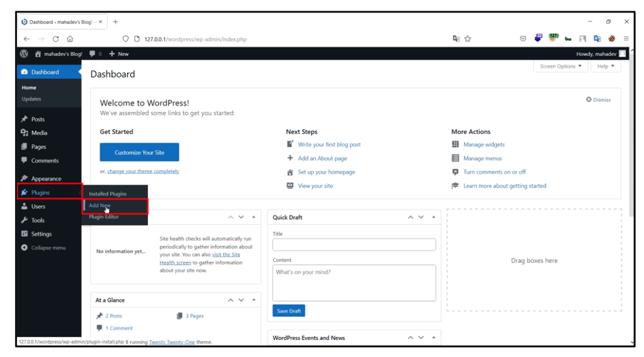The image size is (644, 357).
Task: Collapse the Quick Draft panel
Action: pyautogui.click(x=433, y=217)
